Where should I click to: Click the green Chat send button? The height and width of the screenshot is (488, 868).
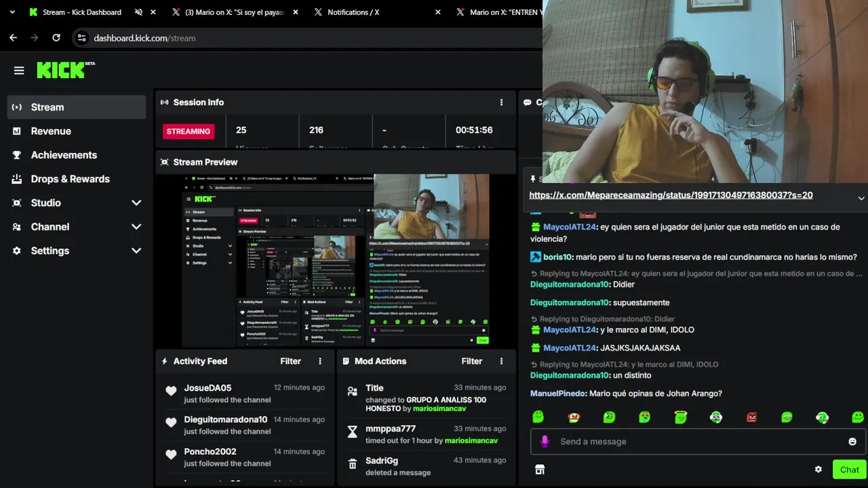[849, 470]
